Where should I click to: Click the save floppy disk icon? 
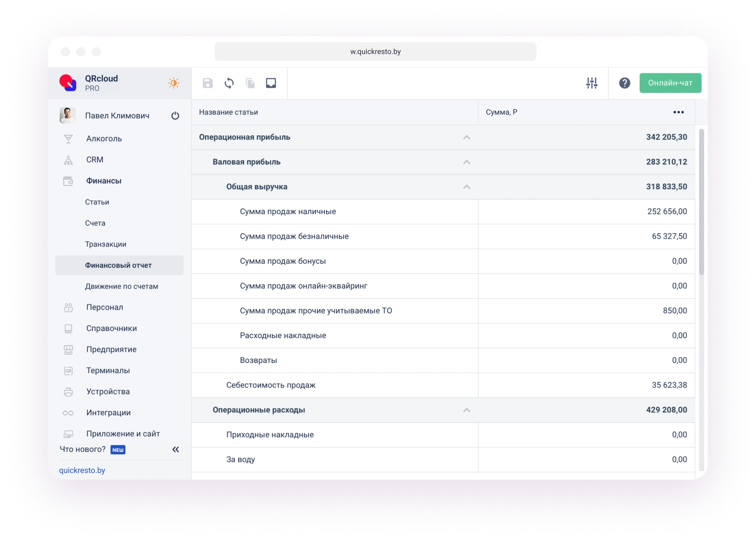point(207,83)
